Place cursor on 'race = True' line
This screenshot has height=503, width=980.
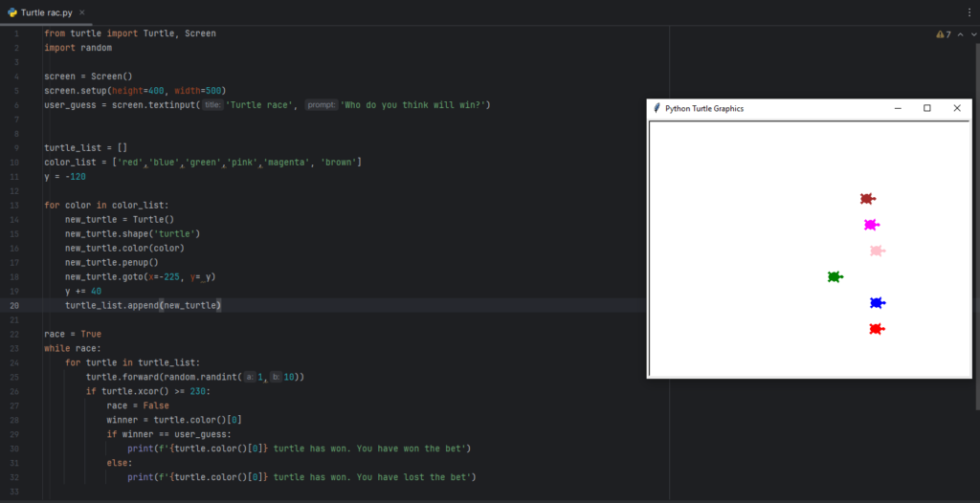point(73,334)
